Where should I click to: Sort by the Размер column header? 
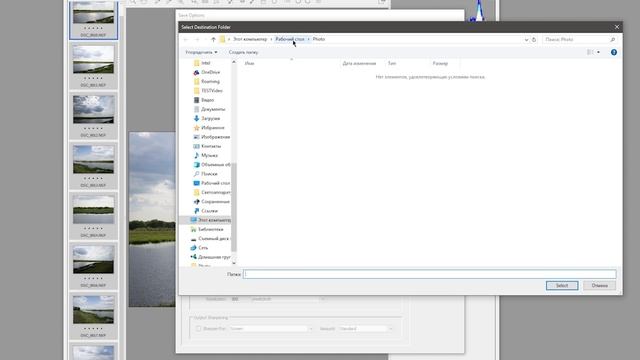440,64
